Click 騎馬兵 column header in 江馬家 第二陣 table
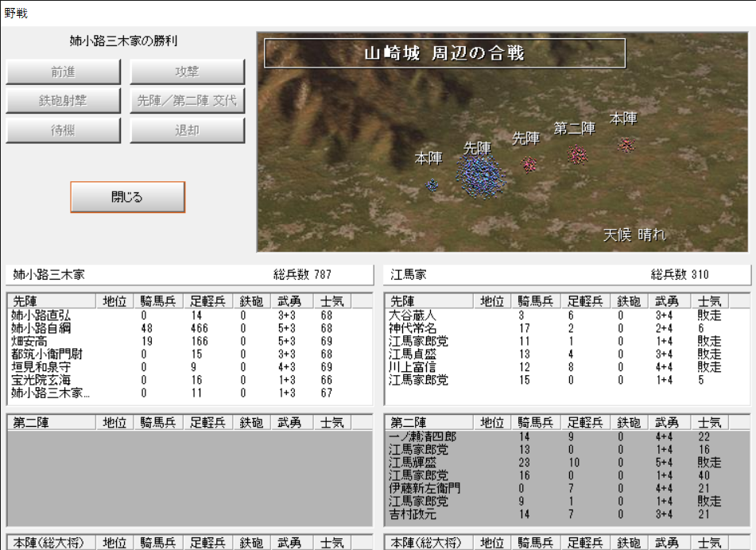This screenshot has width=756, height=550. tap(535, 423)
